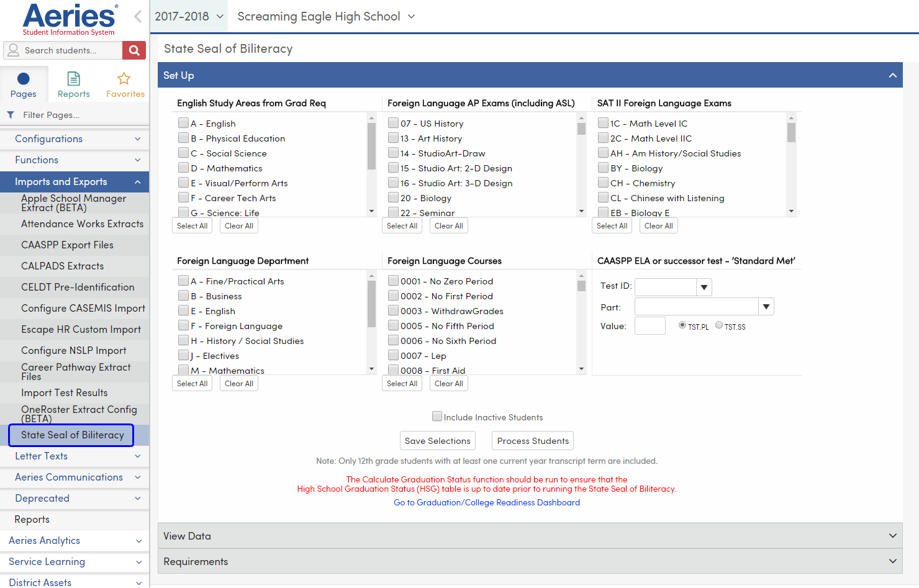The width and height of the screenshot is (919, 588).
Task: Click the student search magnifier icon
Action: click(134, 50)
